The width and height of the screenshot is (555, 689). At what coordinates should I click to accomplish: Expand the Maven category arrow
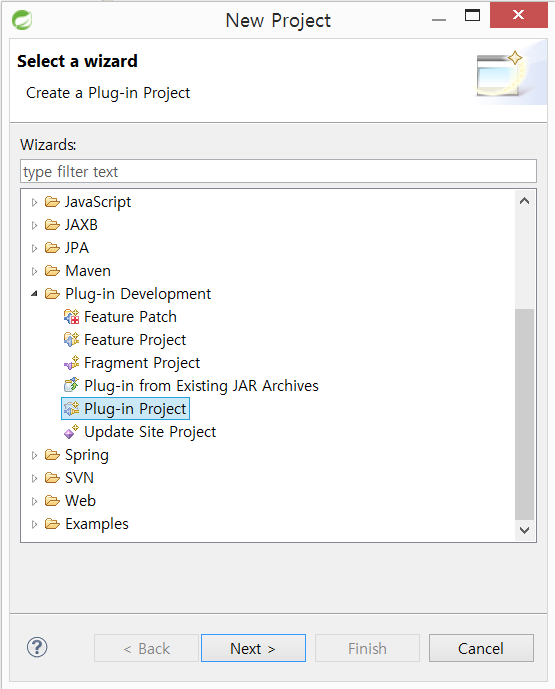(34, 272)
